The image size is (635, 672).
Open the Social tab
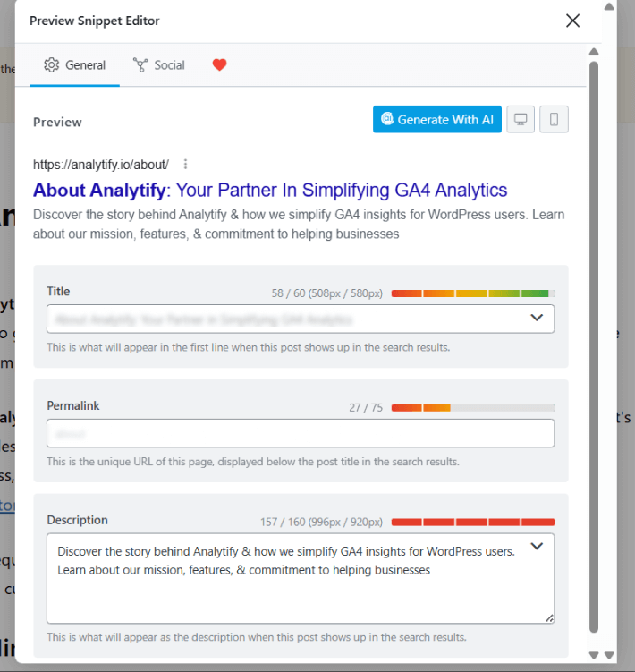[x=159, y=65]
